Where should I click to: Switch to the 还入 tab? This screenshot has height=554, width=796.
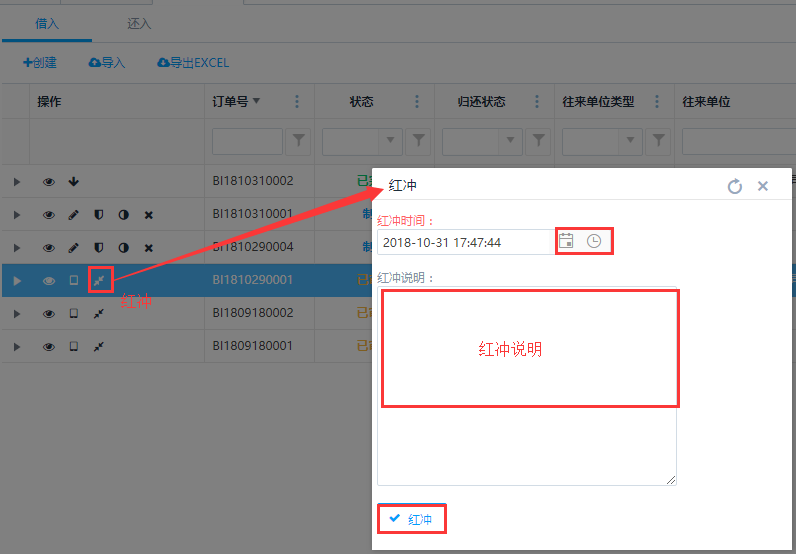140,22
